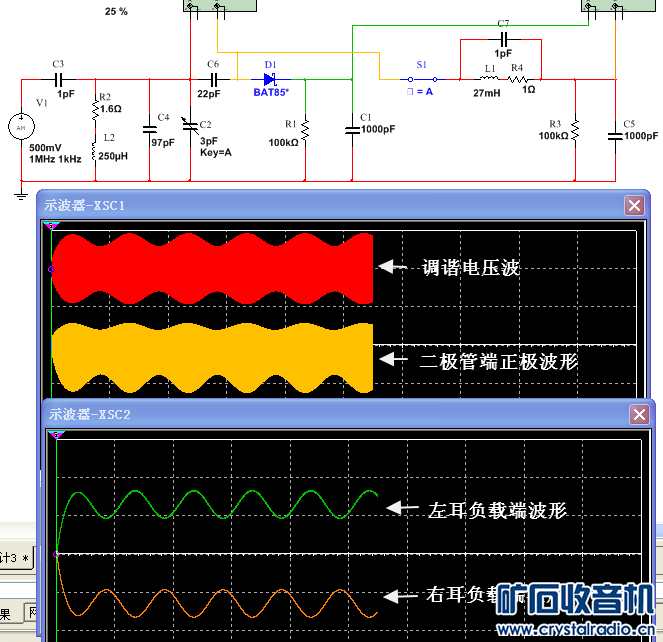Click the yellow diode anode waveform
The image size is (663, 642).
coord(211,357)
